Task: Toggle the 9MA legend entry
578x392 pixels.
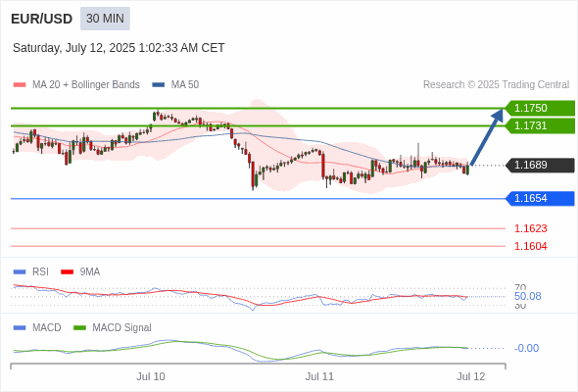Action: click(80, 271)
